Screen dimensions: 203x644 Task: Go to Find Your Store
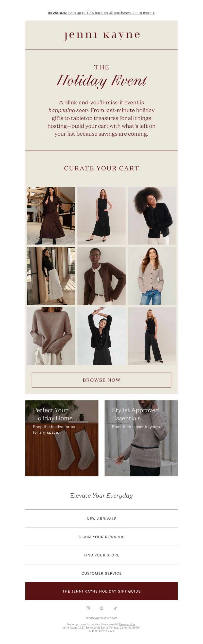click(101, 555)
